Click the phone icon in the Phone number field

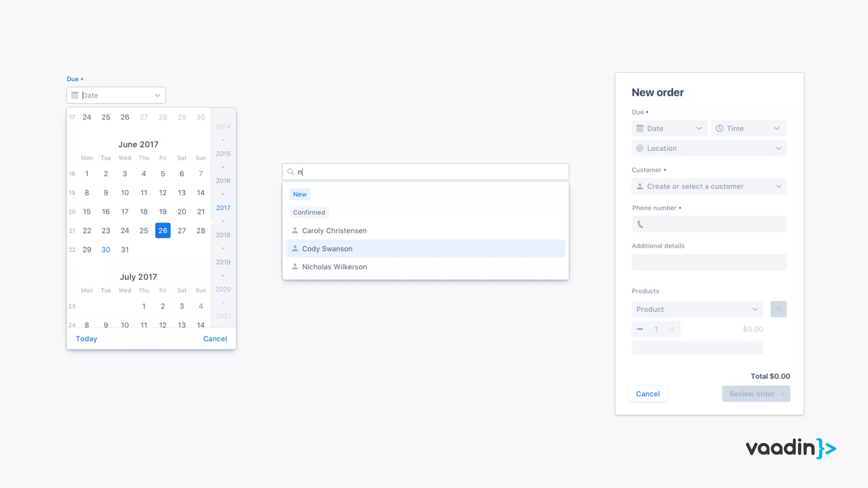pyautogui.click(x=640, y=225)
